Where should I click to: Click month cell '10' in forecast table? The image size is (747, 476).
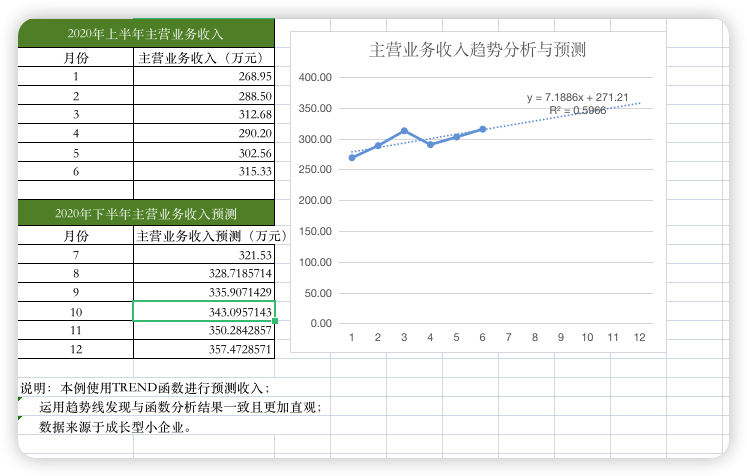(76, 311)
